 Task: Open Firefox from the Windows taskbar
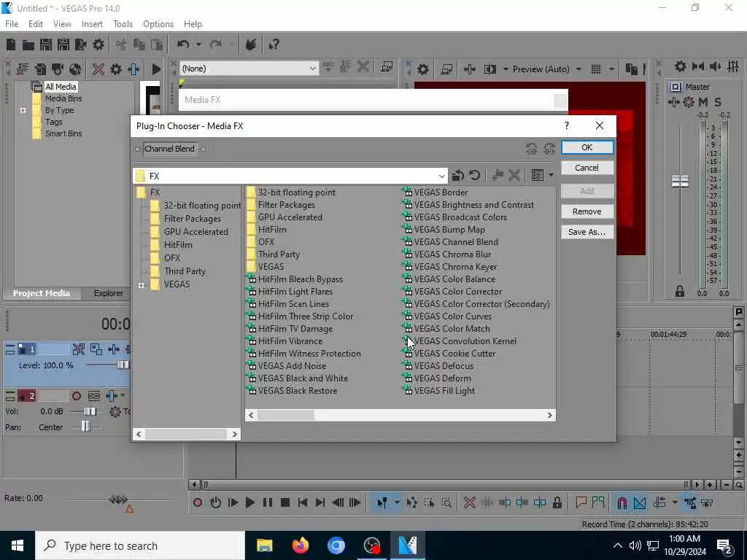click(x=301, y=545)
